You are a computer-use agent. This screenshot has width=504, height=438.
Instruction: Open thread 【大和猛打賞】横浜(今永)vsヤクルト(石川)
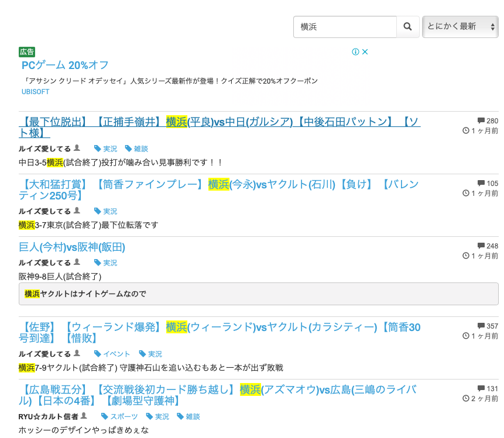[x=218, y=190]
